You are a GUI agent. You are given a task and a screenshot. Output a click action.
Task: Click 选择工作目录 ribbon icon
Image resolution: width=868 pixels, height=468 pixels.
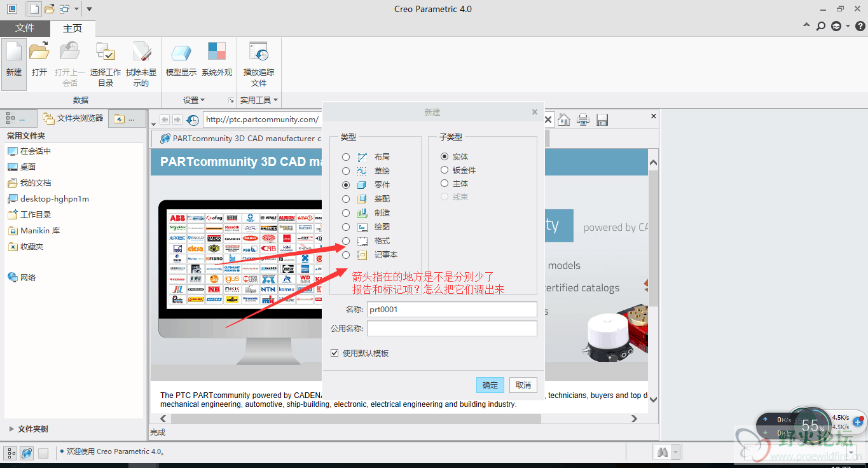point(105,52)
